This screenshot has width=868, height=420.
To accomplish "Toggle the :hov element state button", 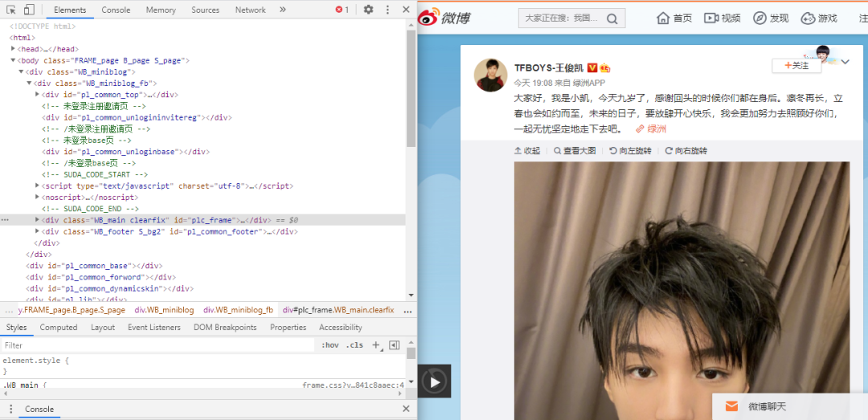I will 330,345.
